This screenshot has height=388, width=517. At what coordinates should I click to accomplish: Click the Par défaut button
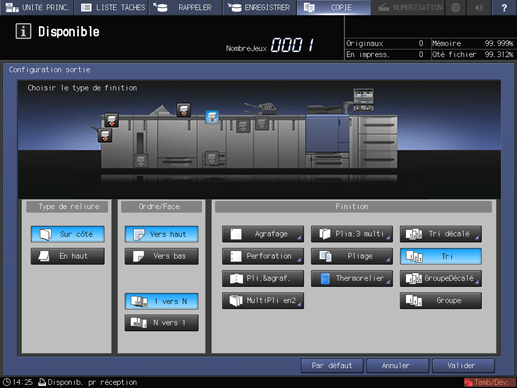point(332,365)
